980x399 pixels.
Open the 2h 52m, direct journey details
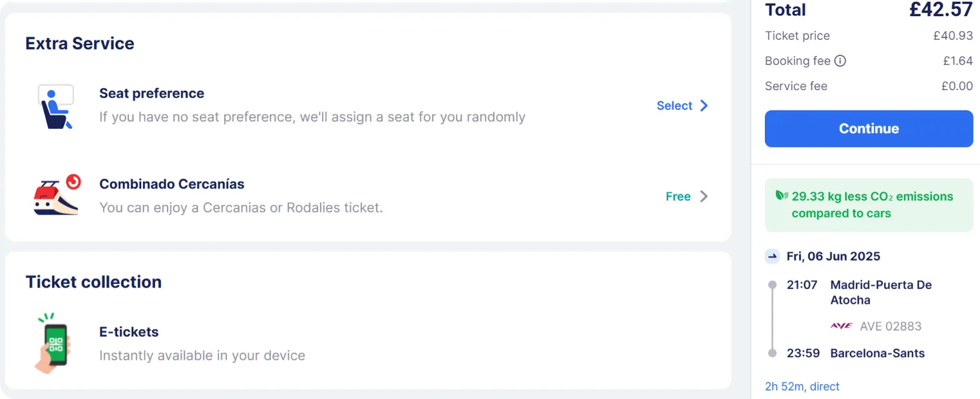(x=802, y=387)
